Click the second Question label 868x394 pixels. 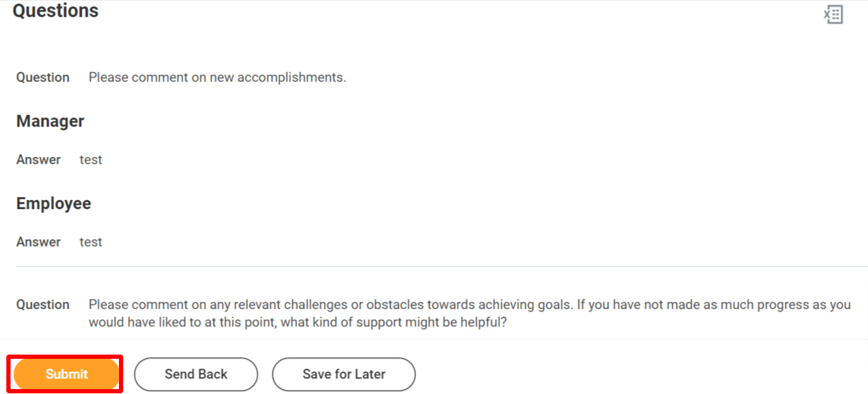[43, 305]
